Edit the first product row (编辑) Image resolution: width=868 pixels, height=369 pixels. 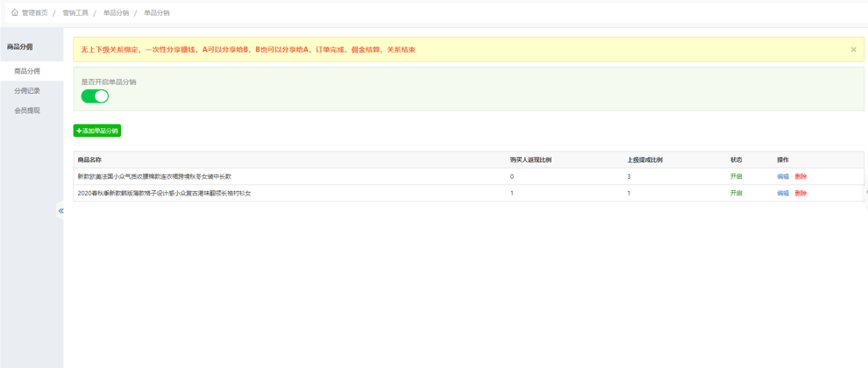point(783,177)
